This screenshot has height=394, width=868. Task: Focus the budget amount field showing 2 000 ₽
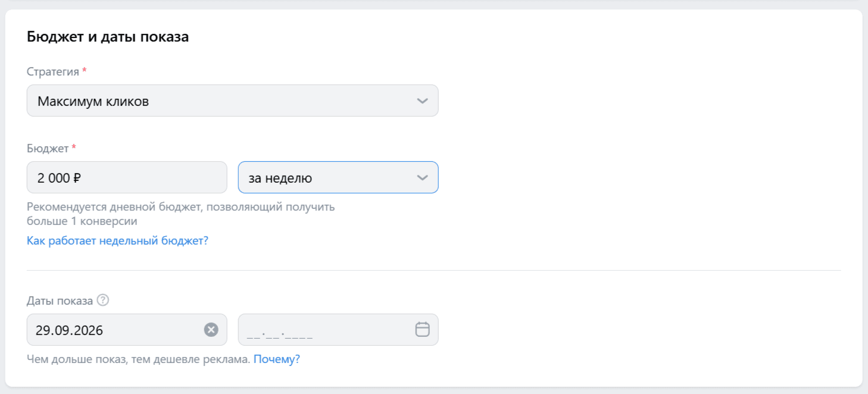tap(127, 177)
